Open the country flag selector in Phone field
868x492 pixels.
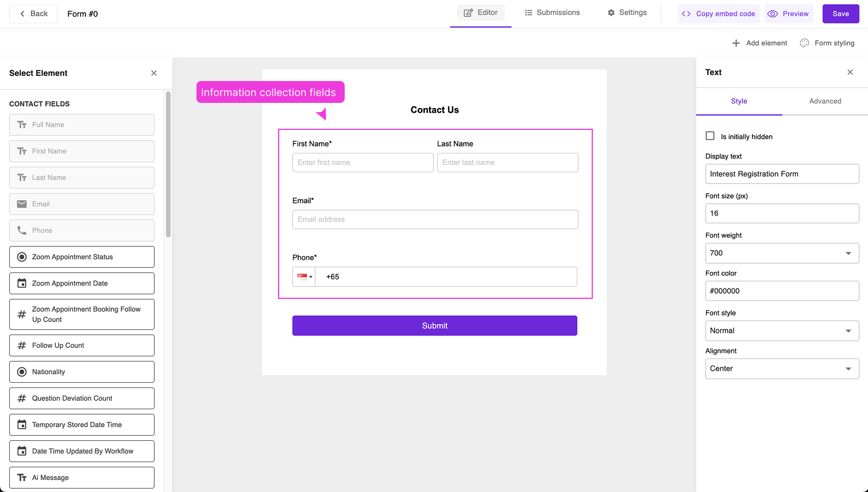pos(304,276)
